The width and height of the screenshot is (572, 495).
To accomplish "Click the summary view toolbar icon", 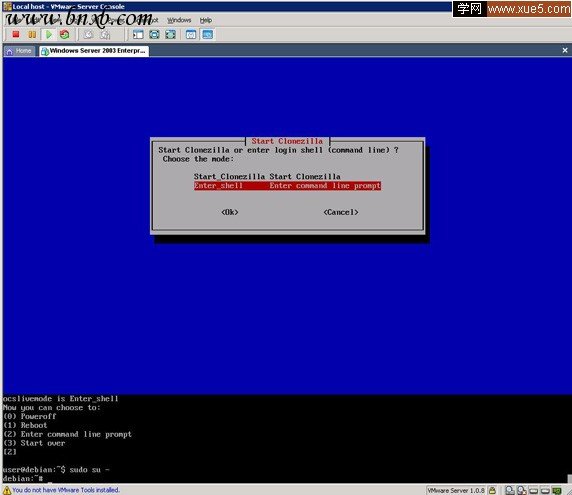I will tap(191, 35).
